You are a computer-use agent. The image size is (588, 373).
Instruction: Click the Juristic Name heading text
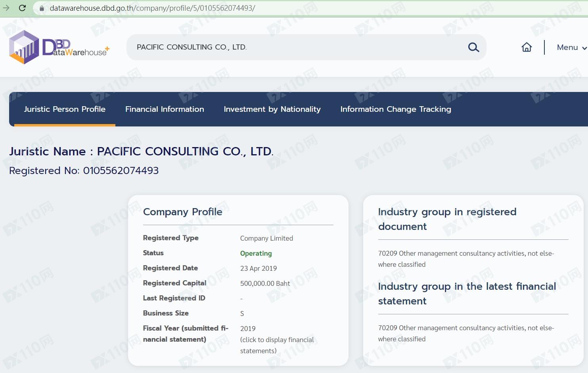141,151
